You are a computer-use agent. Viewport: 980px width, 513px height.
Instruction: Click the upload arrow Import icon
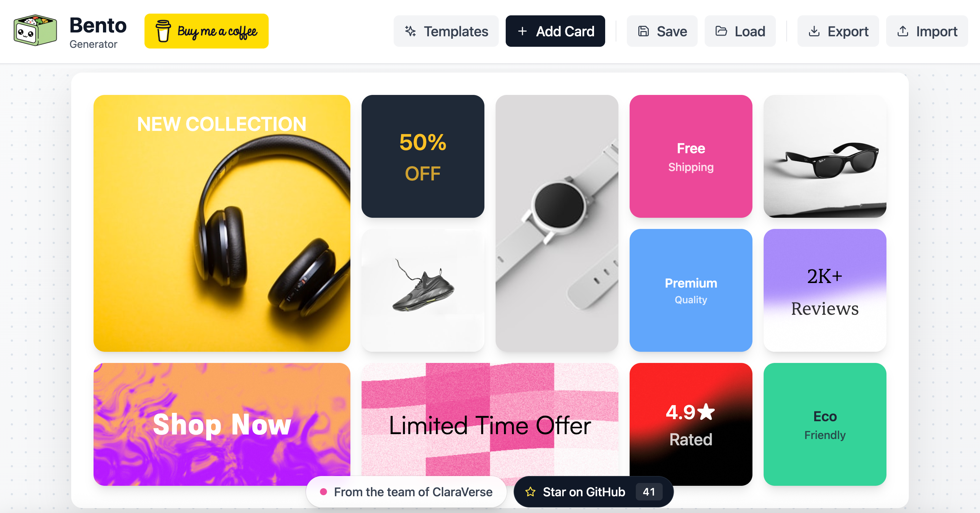(x=903, y=31)
